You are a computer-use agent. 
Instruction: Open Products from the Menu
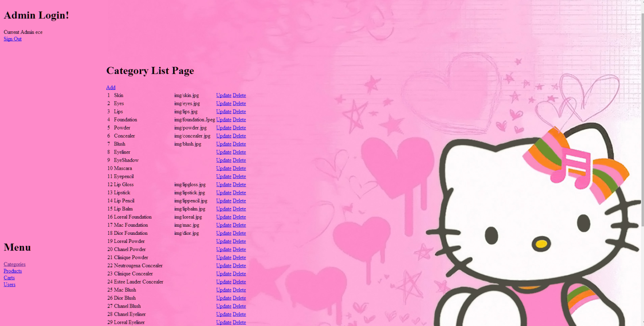click(13, 271)
